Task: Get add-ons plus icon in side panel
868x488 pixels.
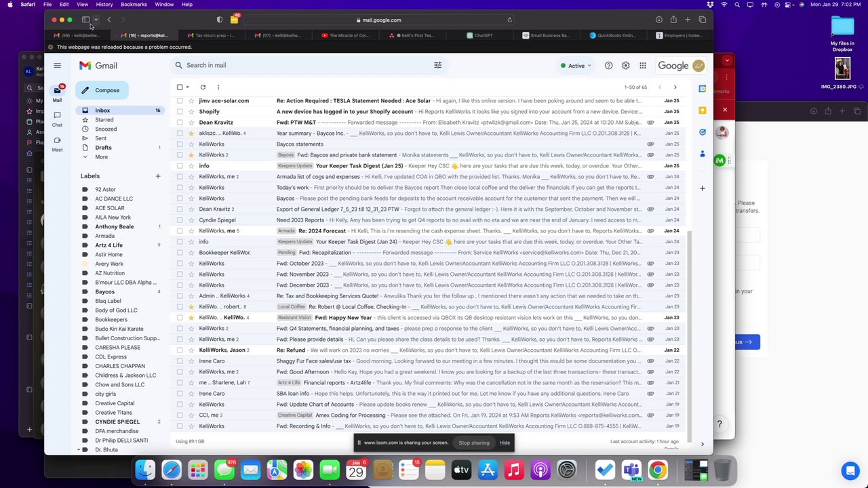Action: click(702, 188)
